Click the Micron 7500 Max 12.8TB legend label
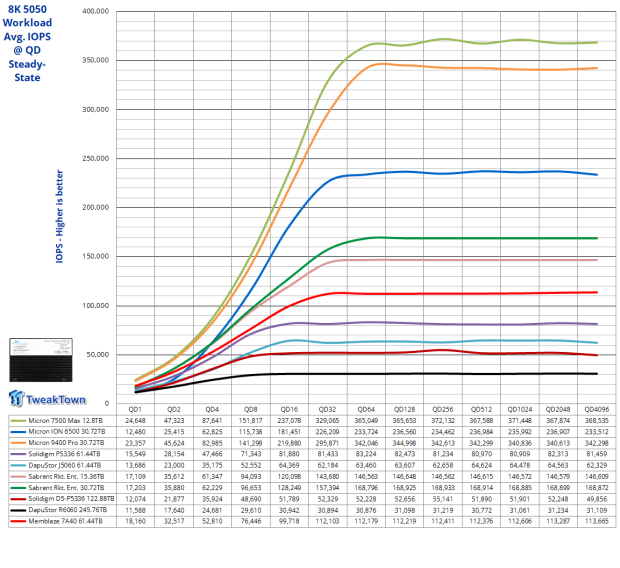 pyautogui.click(x=65, y=420)
